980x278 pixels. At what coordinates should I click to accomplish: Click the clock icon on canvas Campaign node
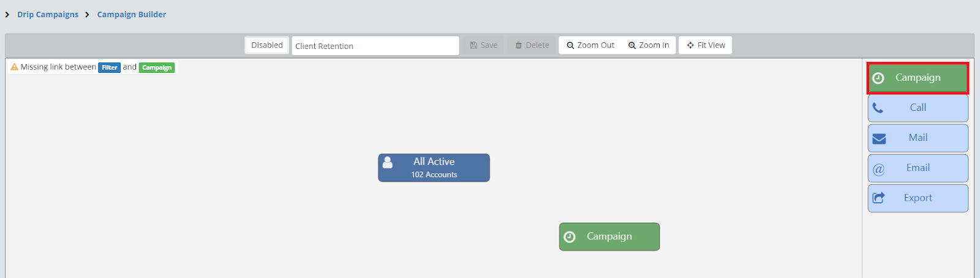point(570,237)
